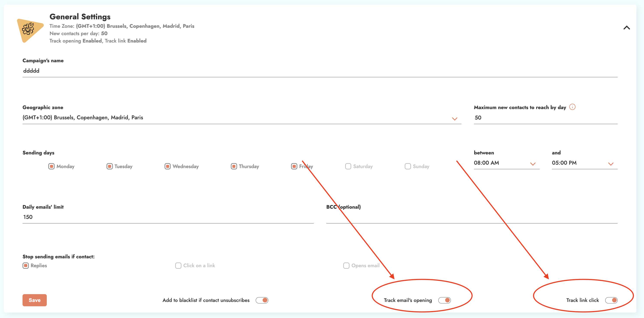Check the Click on a link option
This screenshot has width=644, height=318.
(x=178, y=266)
